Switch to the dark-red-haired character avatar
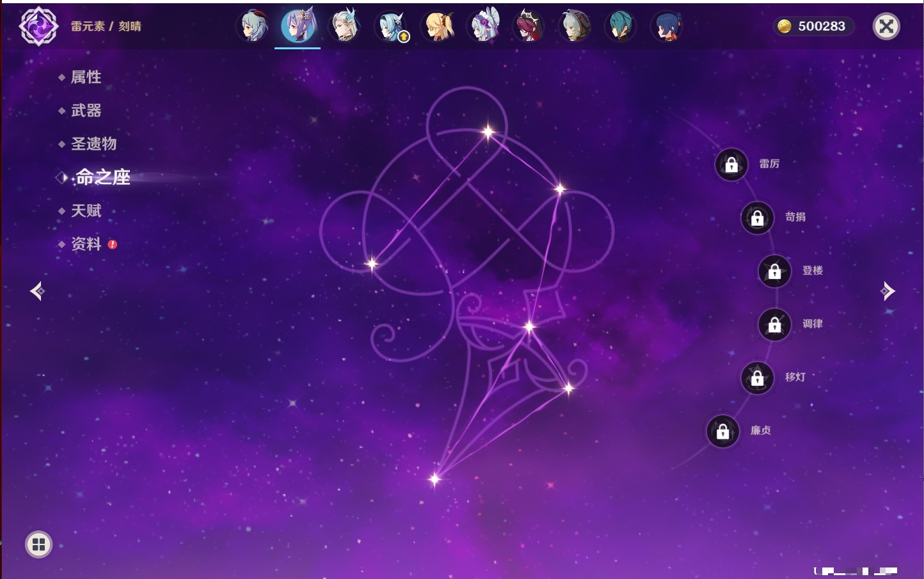 529,26
